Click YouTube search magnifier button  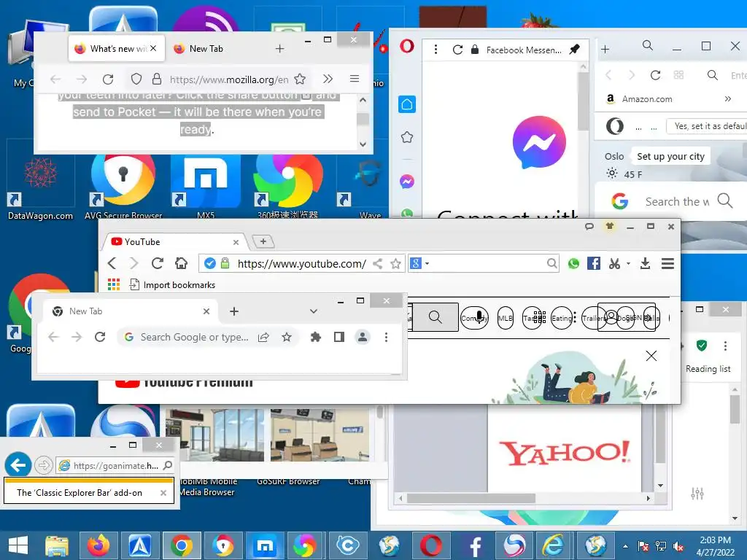[x=435, y=317]
